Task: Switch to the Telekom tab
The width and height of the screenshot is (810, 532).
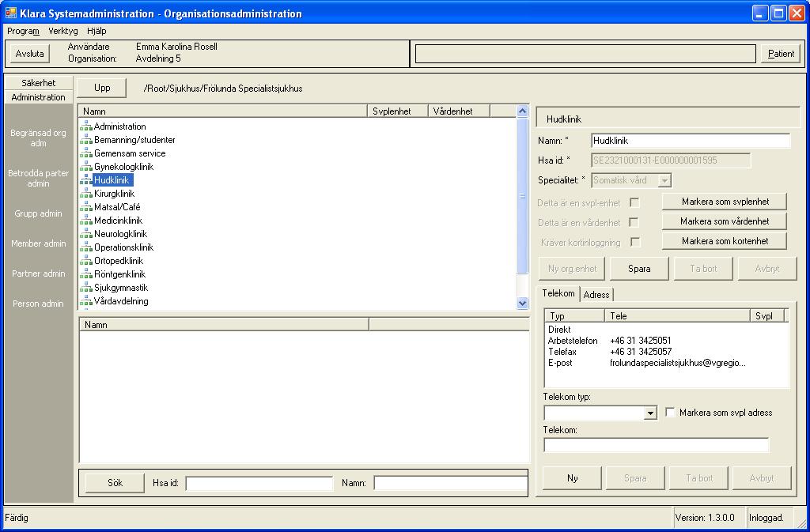Action: click(558, 293)
